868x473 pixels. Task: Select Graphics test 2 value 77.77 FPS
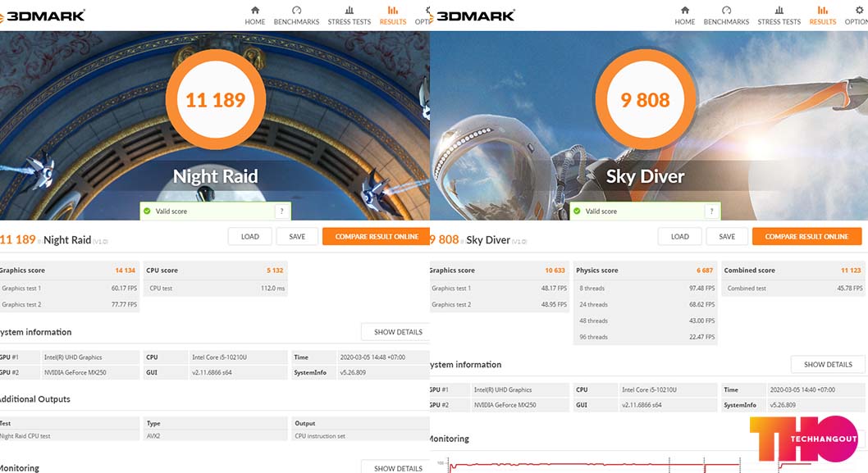124,304
